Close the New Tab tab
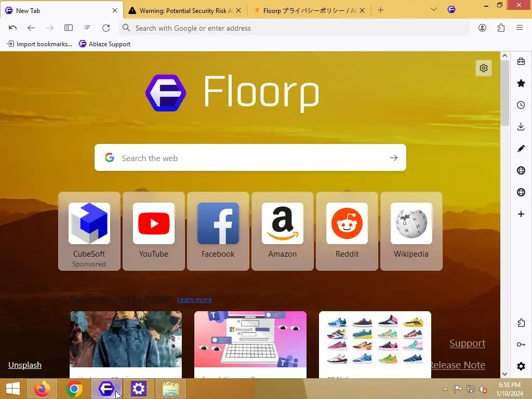Viewport: 532px width, 399px height. (x=115, y=10)
